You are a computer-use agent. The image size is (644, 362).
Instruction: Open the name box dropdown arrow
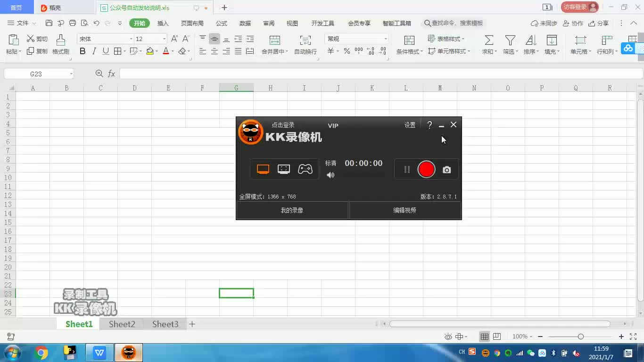click(71, 74)
